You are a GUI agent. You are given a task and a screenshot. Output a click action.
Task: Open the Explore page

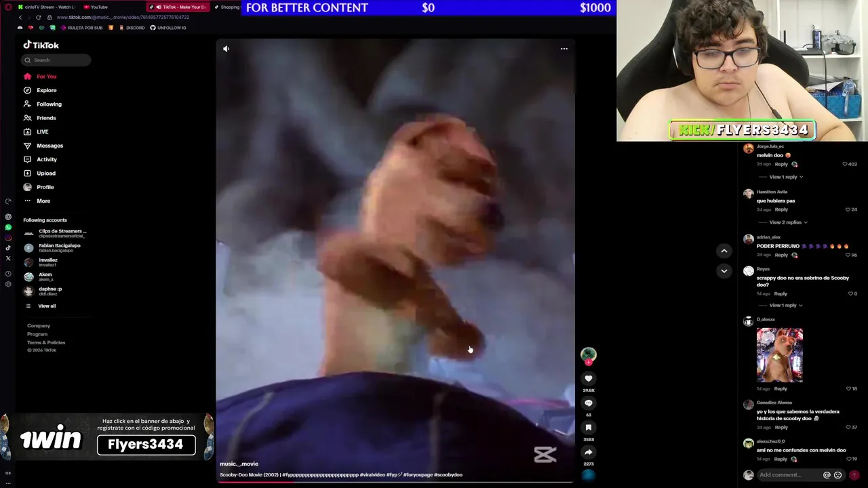pyautogui.click(x=40, y=90)
